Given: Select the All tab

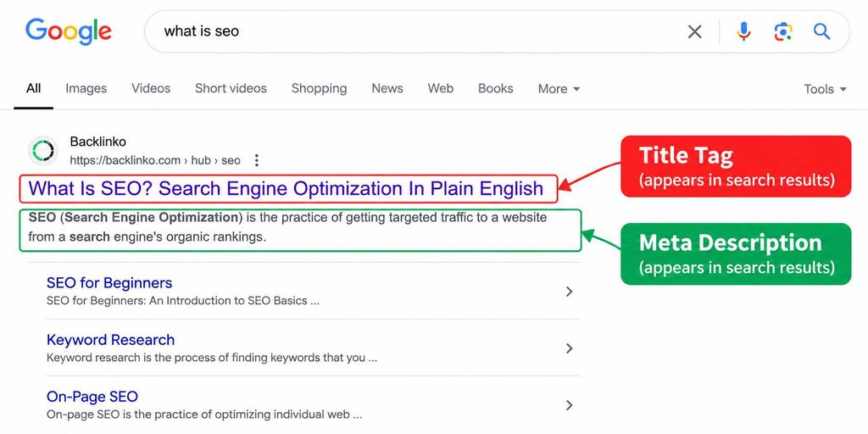Looking at the screenshot, I should [33, 88].
